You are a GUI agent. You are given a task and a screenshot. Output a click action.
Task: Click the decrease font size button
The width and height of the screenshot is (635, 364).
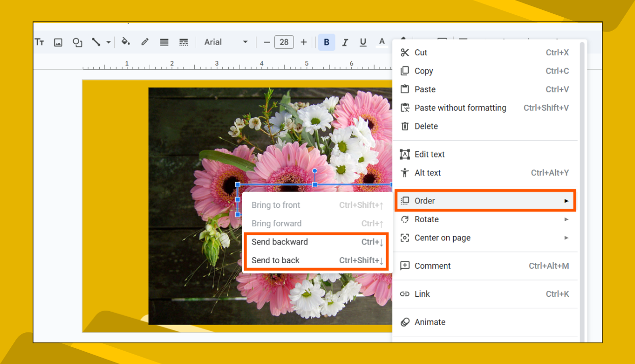click(266, 42)
